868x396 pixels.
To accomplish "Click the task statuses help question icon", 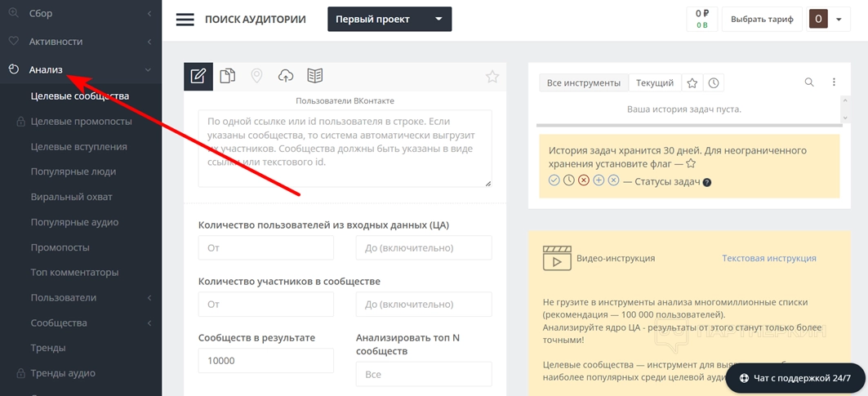I will (x=707, y=182).
